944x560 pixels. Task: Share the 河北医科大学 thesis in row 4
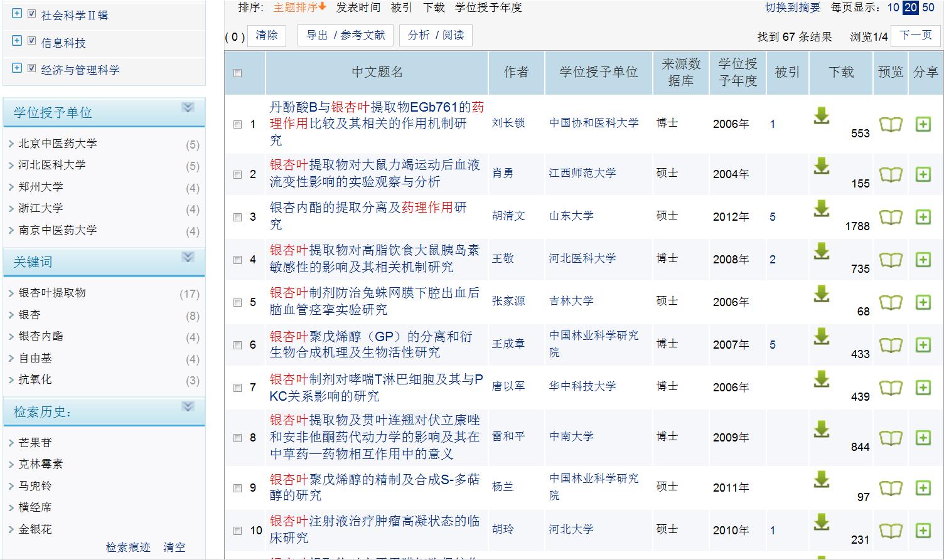(x=923, y=260)
